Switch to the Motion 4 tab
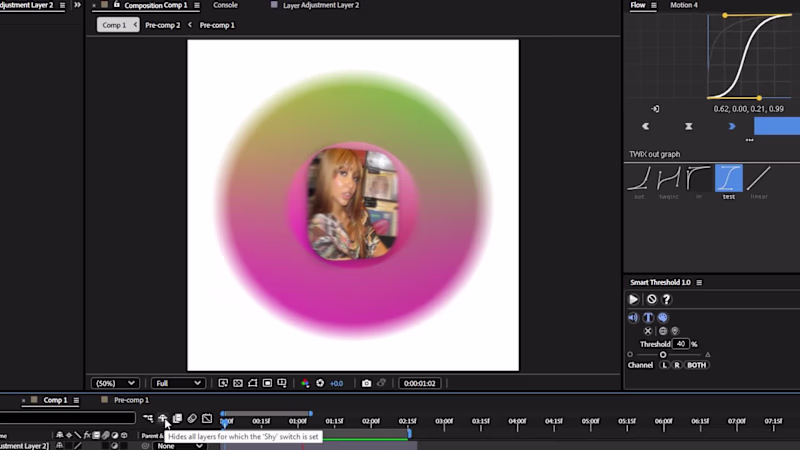Image resolution: width=800 pixels, height=450 pixels. 684,5
